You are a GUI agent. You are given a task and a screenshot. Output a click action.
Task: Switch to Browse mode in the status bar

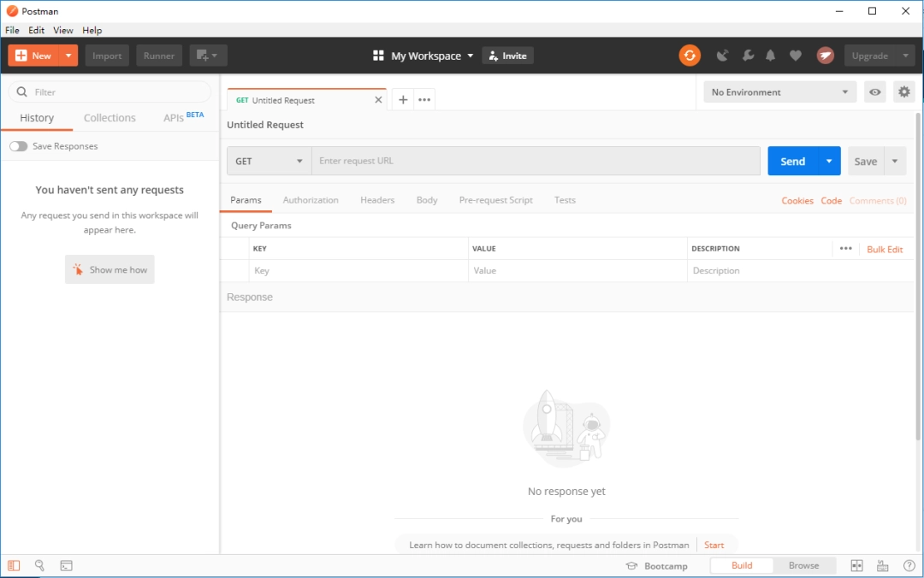click(803, 565)
